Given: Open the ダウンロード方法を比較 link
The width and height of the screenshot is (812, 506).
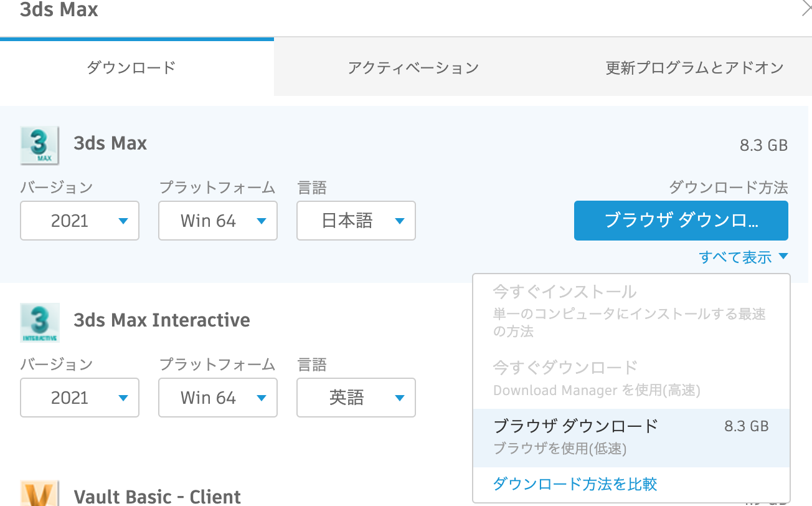Looking at the screenshot, I should coord(575,484).
